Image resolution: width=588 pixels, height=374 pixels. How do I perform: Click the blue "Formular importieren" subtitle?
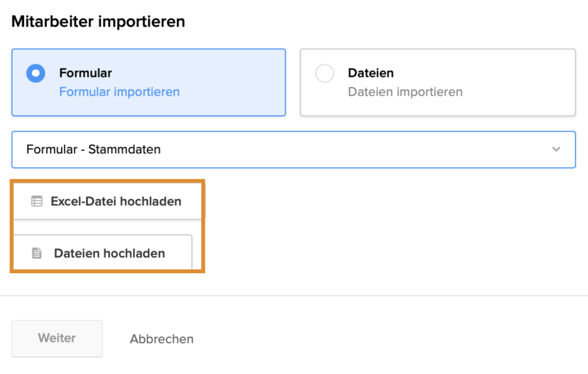coord(120,92)
